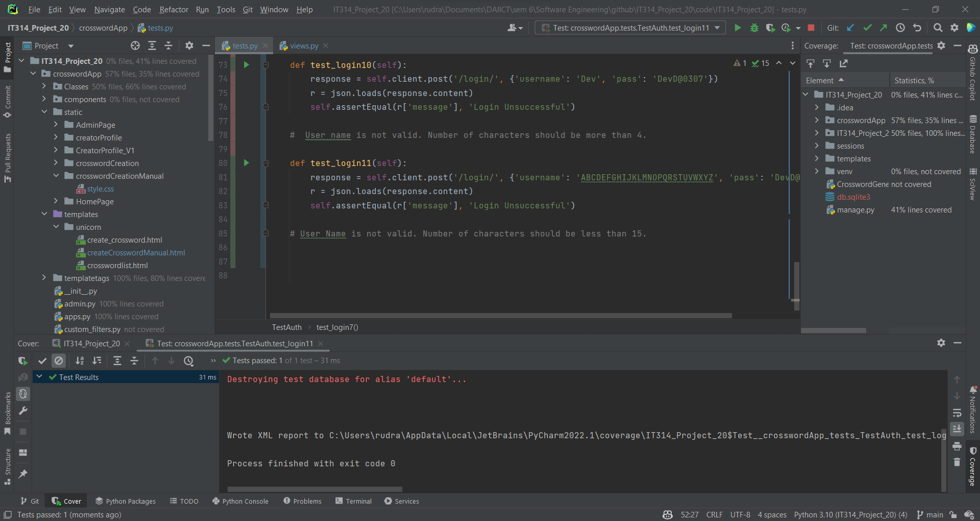Collapse the static folder
This screenshot has height=521, width=980.
[x=44, y=112]
